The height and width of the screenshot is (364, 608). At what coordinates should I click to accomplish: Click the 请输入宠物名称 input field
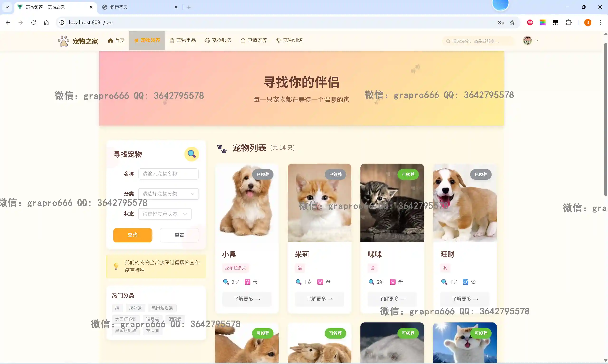pos(168,174)
